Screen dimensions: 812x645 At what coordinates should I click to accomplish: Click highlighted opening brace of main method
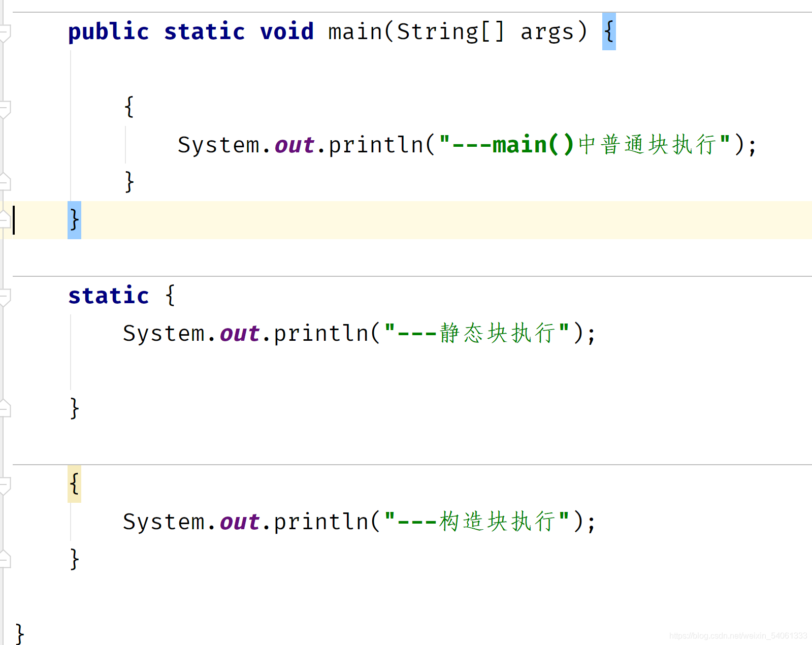point(609,31)
